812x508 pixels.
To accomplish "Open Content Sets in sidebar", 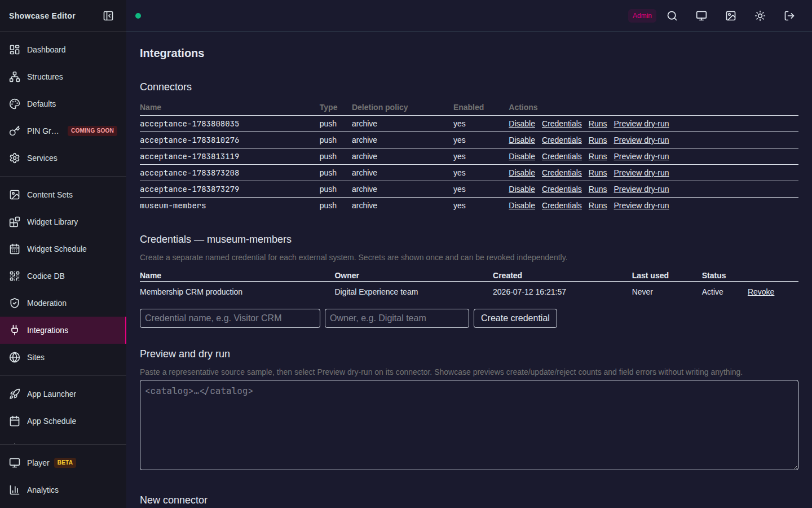I will tap(63, 195).
